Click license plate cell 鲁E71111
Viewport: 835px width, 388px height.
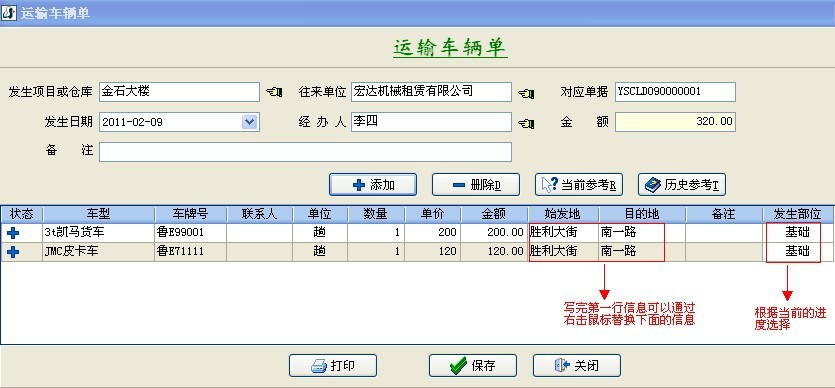[x=190, y=252]
